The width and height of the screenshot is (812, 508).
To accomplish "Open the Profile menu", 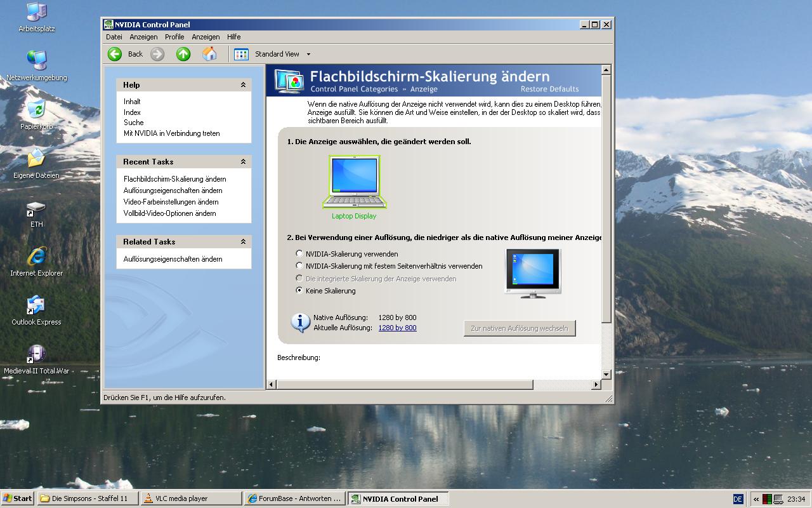I will coord(174,37).
